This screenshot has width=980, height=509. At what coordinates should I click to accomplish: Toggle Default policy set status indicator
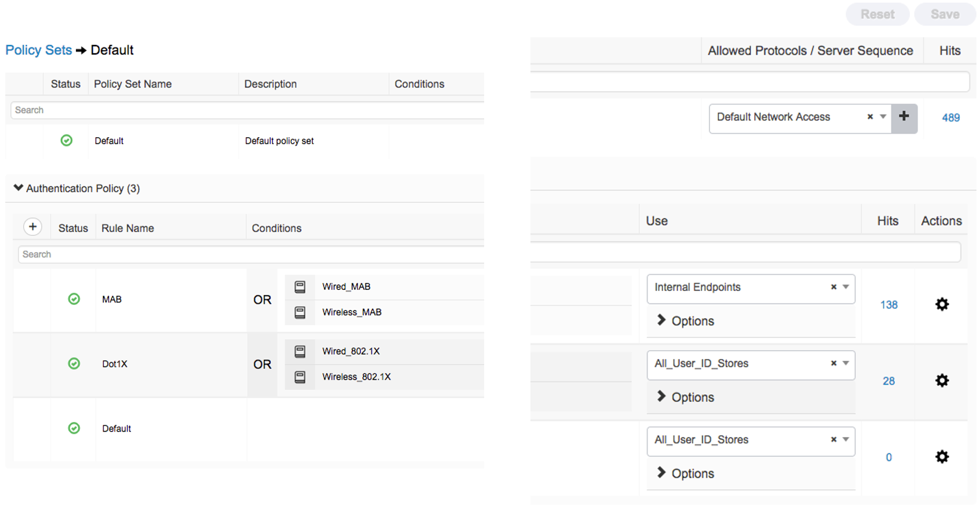pyautogui.click(x=66, y=140)
